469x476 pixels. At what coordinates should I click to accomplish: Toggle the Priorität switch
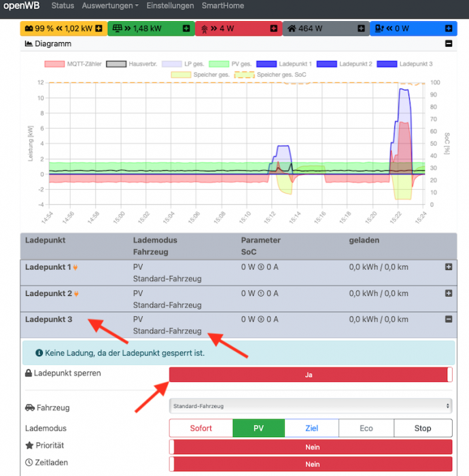pos(310,447)
